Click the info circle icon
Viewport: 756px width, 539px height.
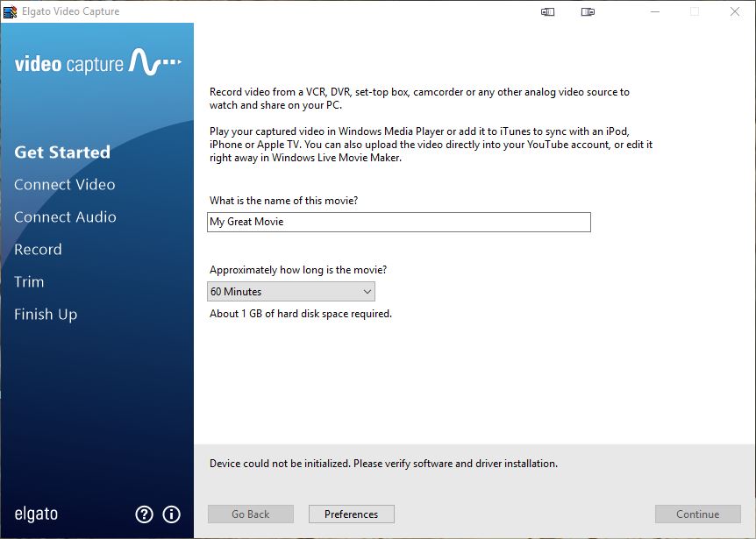point(171,514)
